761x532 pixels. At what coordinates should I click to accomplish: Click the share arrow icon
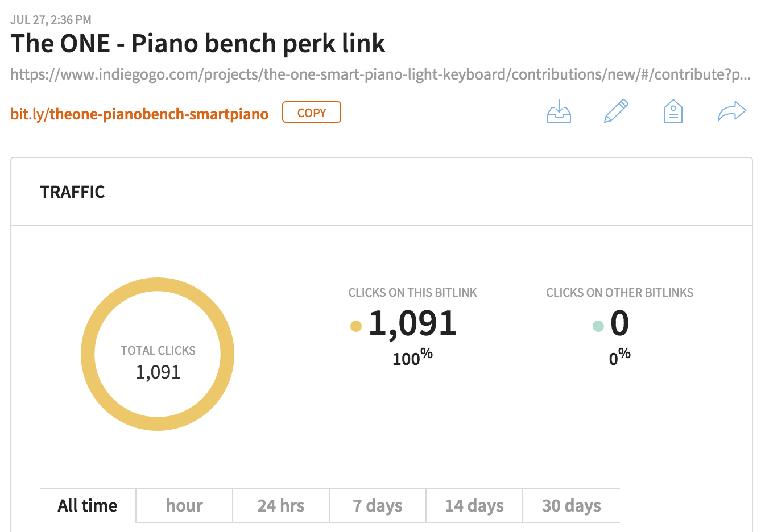[x=732, y=111]
